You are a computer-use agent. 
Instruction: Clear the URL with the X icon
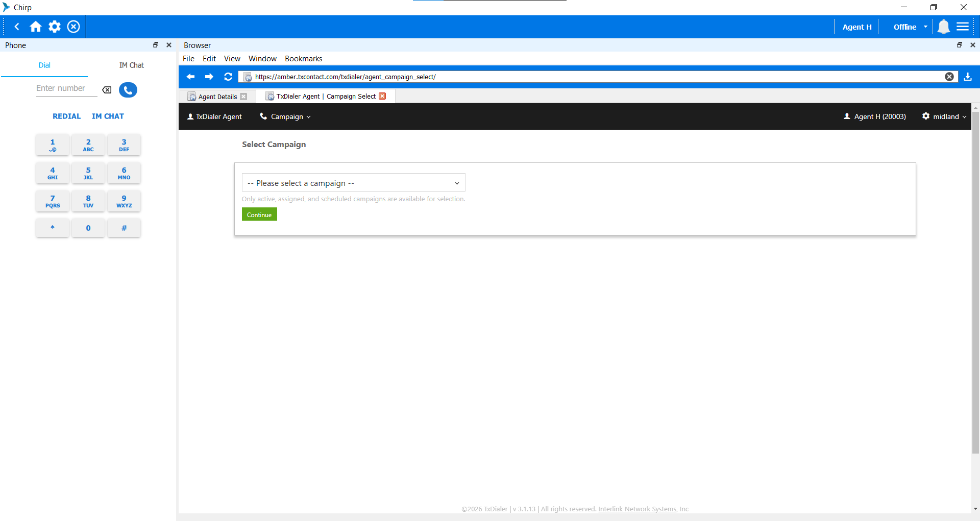click(949, 77)
